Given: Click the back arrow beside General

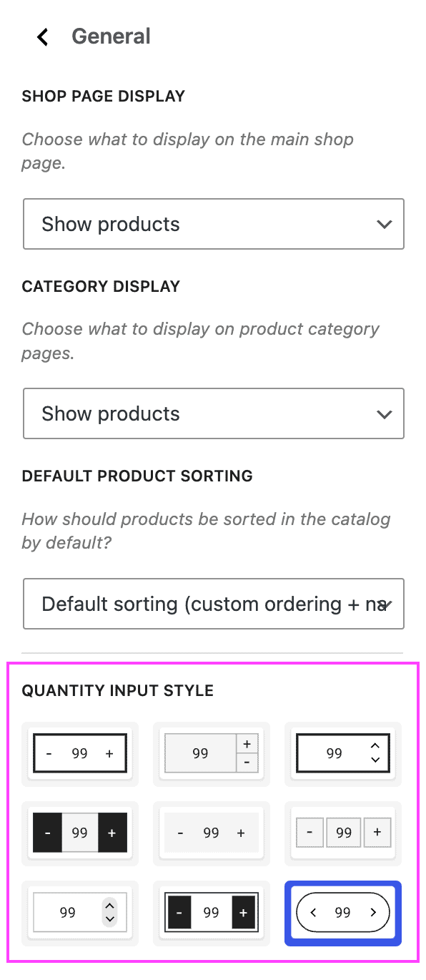Looking at the screenshot, I should (x=42, y=36).
